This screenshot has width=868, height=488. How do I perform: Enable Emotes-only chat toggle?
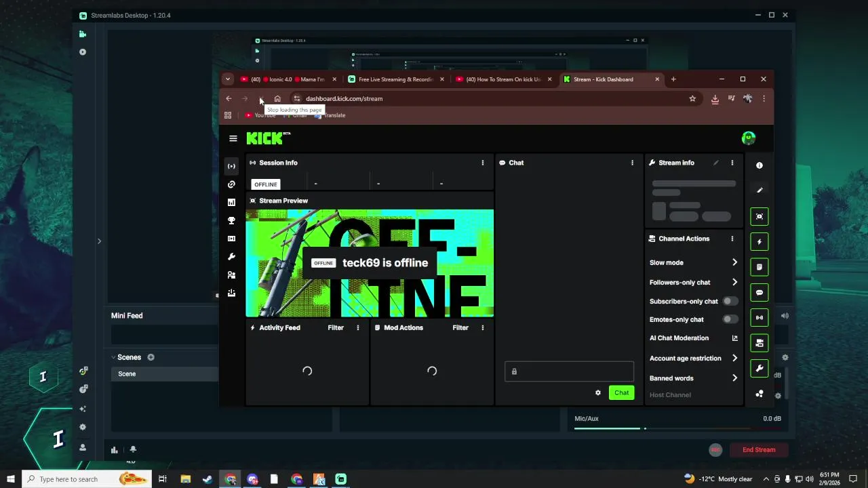730,319
